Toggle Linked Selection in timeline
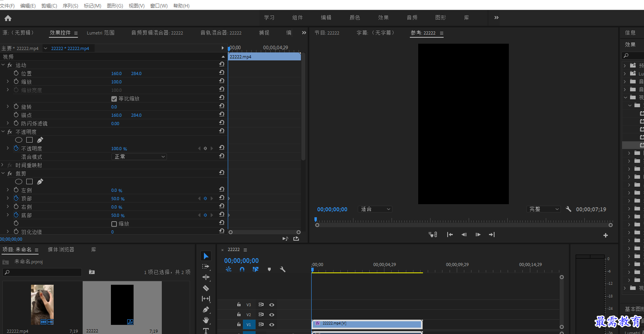 (x=256, y=269)
